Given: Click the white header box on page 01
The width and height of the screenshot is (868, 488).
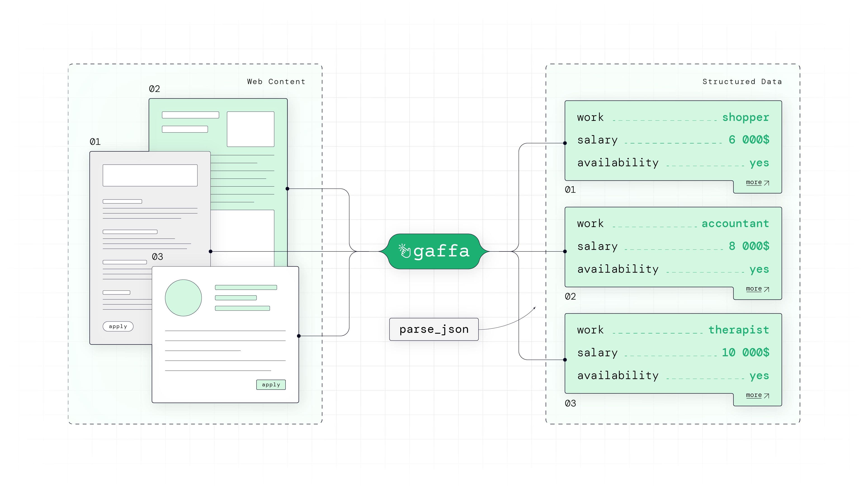Looking at the screenshot, I should click(x=150, y=175).
